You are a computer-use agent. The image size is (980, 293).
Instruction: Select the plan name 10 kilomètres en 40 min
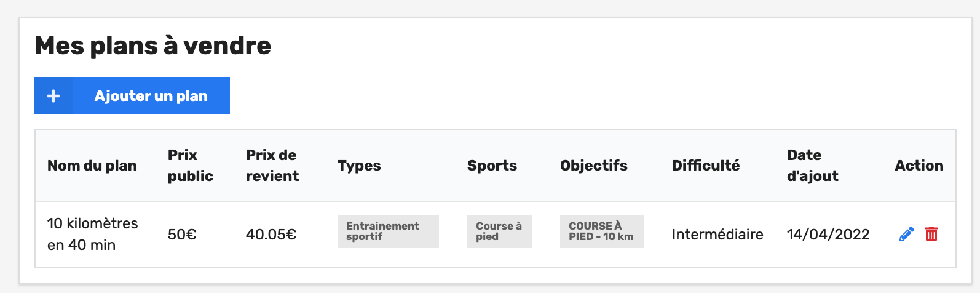(x=93, y=234)
